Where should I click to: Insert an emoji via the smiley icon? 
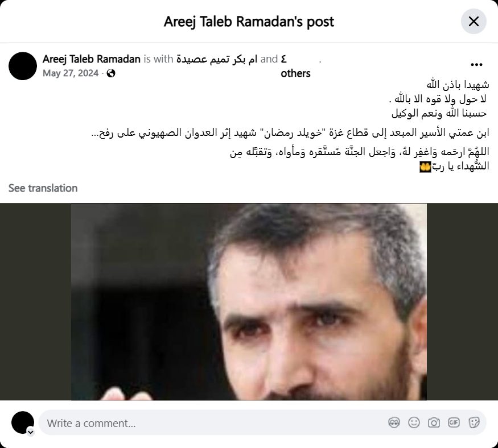414,422
